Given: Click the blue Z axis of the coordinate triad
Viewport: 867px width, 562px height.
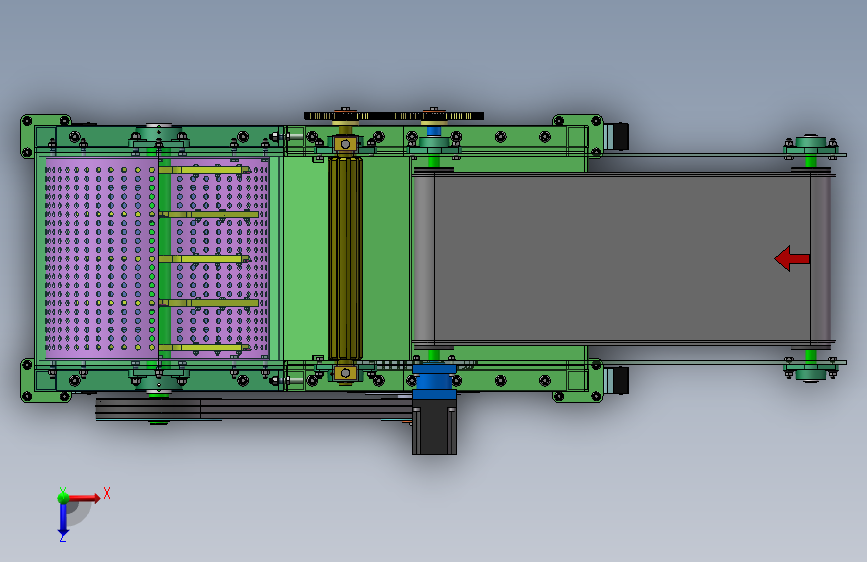Looking at the screenshot, I should click(x=63, y=519).
